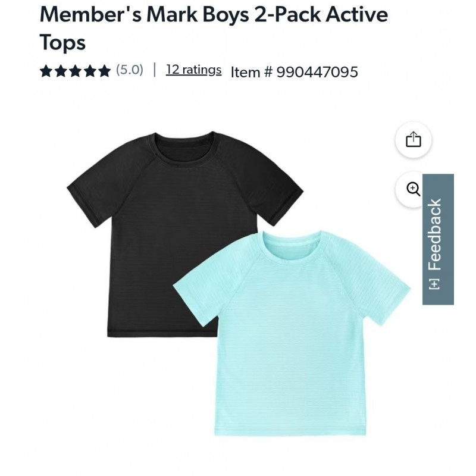
Task: Select the second rating star
Action: pyautogui.click(x=61, y=71)
